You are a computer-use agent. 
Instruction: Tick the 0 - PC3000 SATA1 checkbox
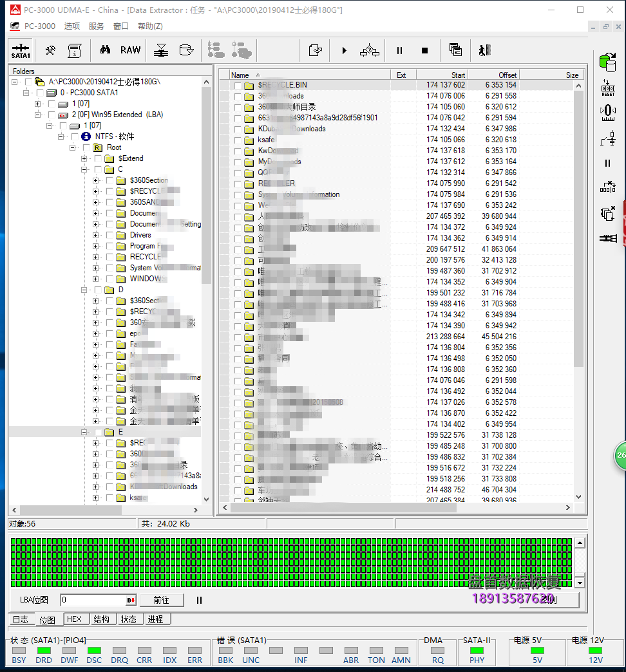click(x=41, y=93)
